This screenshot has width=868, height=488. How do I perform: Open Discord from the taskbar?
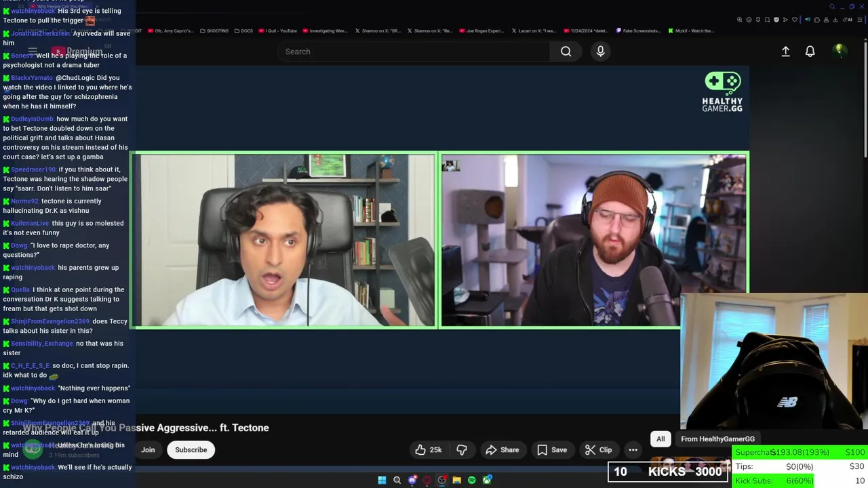point(412,480)
